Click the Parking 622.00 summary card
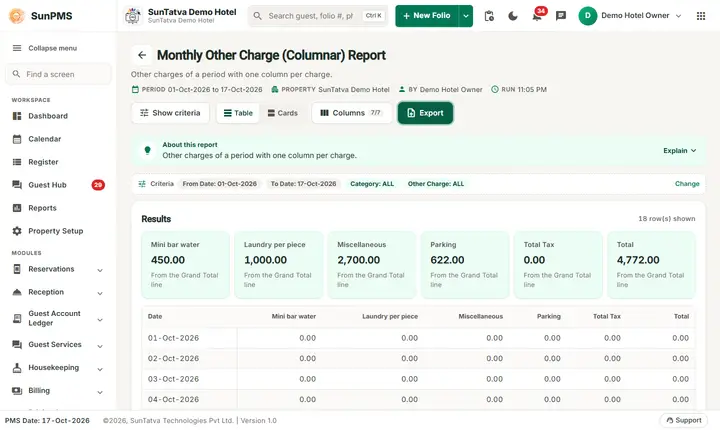Image resolution: width=720 pixels, height=430 pixels. pos(465,265)
